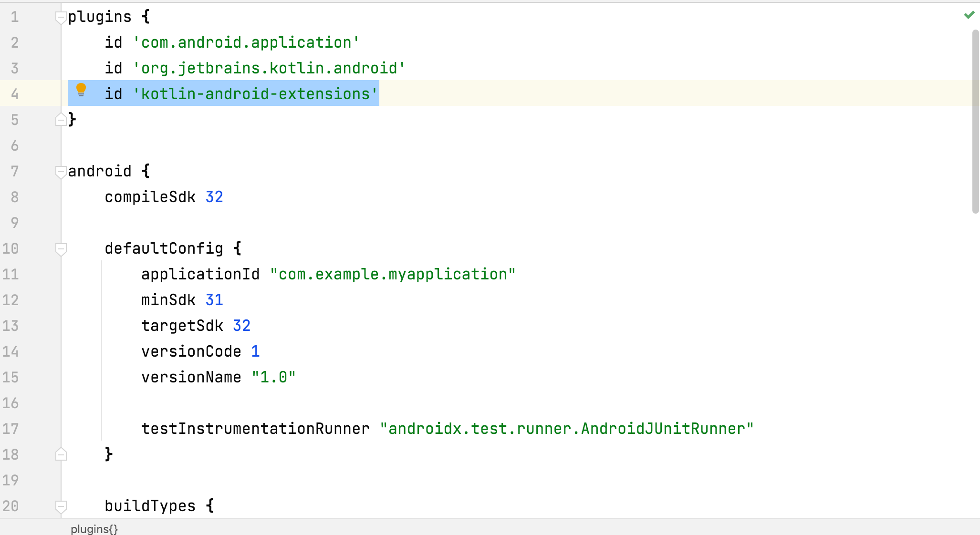The width and height of the screenshot is (980, 535).
Task: Fold the buildTypes block
Action: tap(61, 506)
